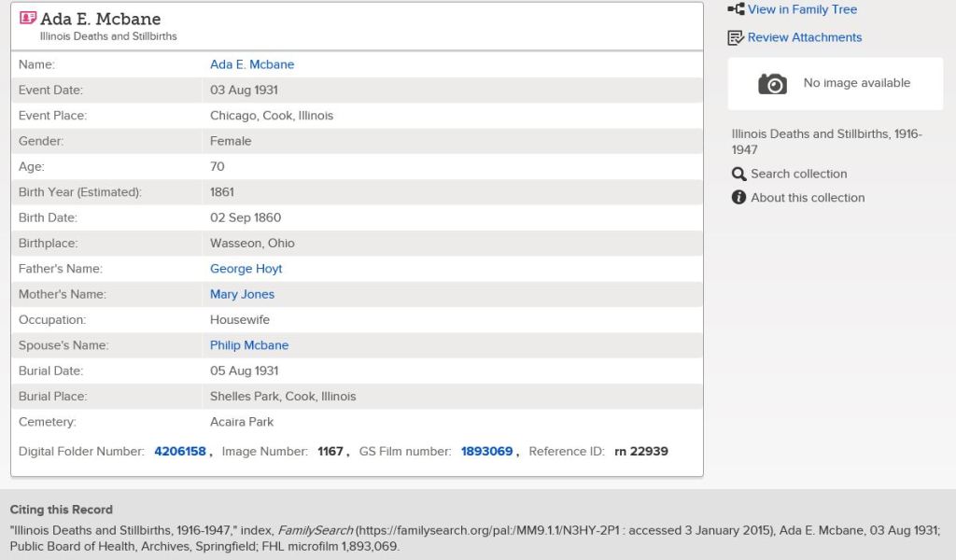
Task: Select Search collection link
Action: click(798, 174)
